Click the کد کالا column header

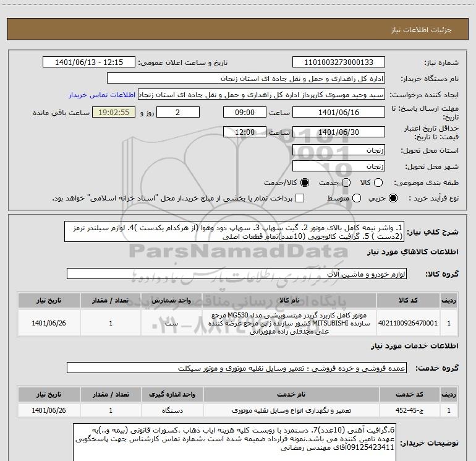point(408,300)
